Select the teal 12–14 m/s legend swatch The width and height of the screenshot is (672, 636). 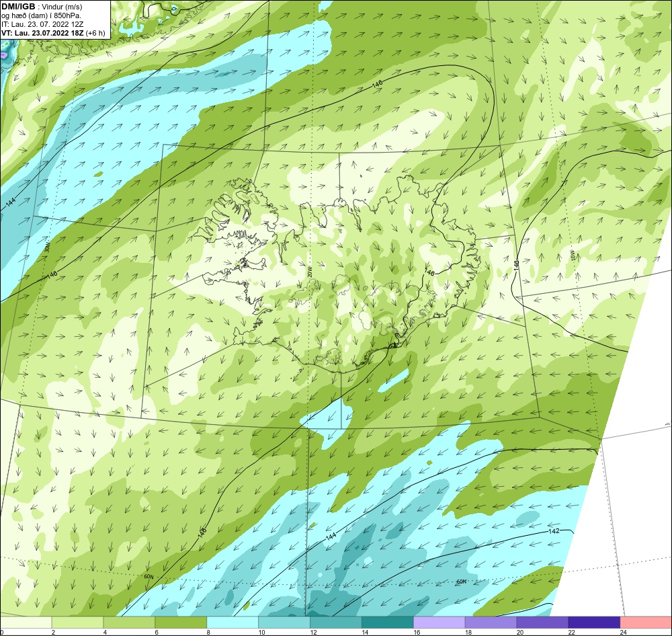335,623
